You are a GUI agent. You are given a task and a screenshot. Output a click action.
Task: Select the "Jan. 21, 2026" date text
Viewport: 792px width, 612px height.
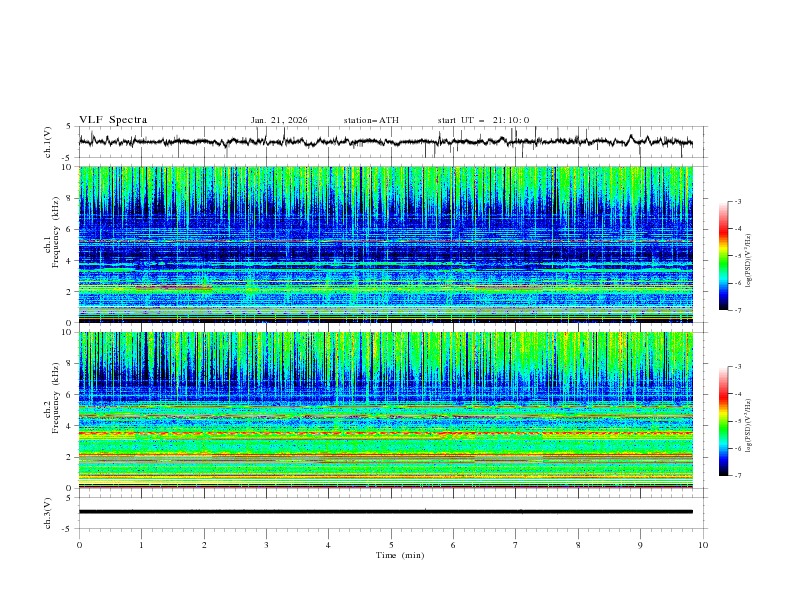pyautogui.click(x=279, y=120)
